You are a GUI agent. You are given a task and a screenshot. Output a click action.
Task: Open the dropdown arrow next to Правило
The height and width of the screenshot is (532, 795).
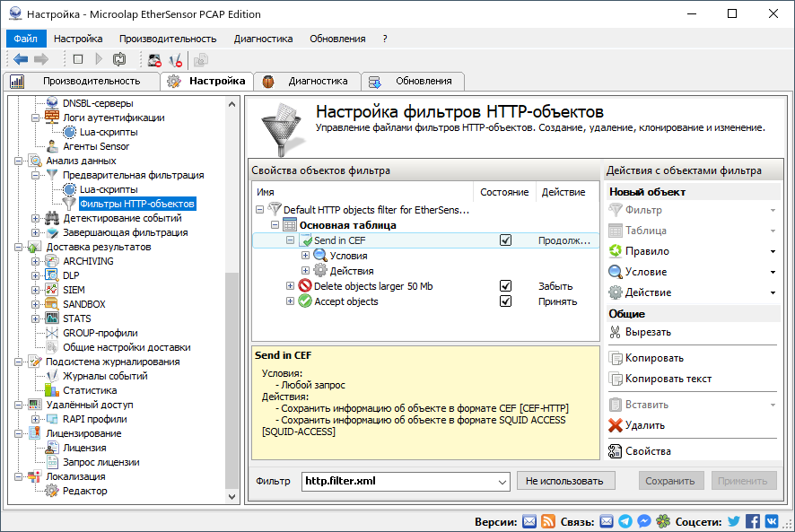pos(771,251)
